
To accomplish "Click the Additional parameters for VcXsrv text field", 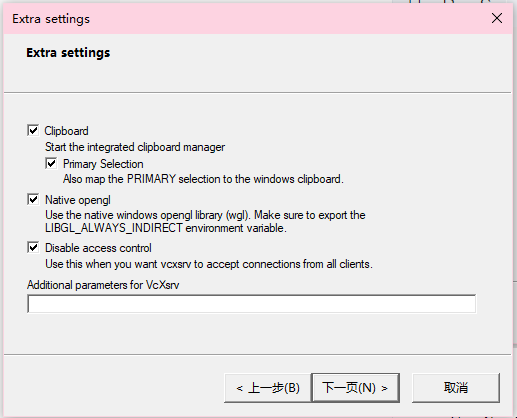I will tap(252, 304).
